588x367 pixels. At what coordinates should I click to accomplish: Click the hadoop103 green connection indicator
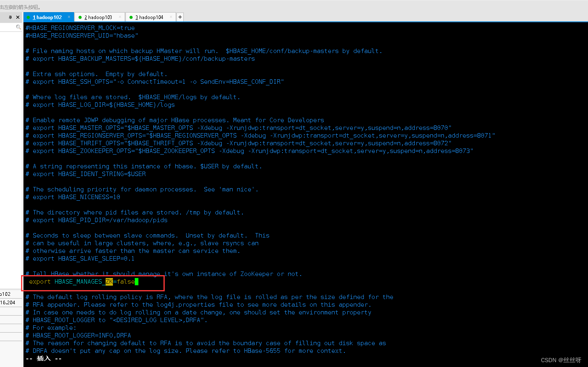pyautogui.click(x=80, y=17)
